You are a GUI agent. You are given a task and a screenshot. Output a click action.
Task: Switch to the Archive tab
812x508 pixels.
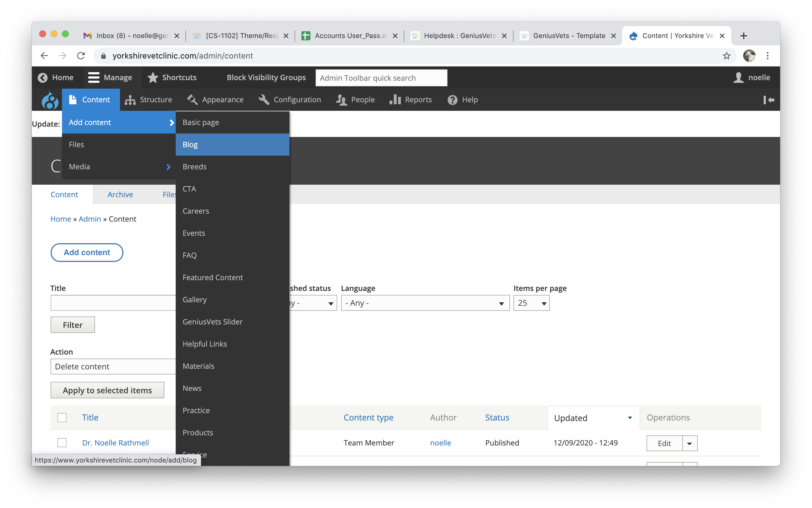coord(120,195)
